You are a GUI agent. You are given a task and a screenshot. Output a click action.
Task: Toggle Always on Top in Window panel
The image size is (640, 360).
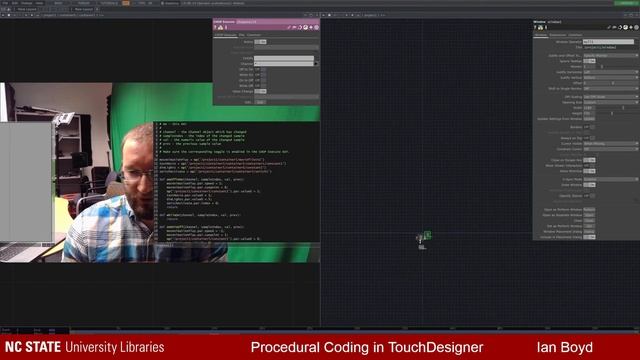tap(589, 138)
